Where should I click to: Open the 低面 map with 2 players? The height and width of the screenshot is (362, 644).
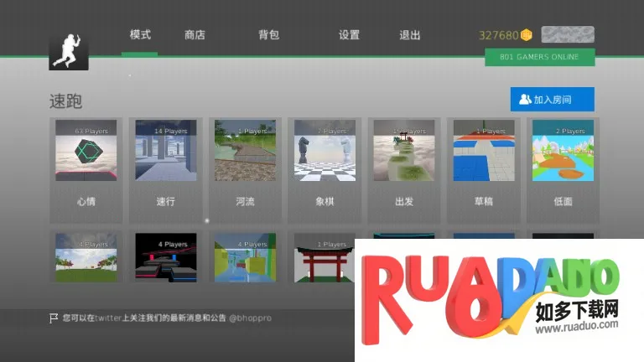[x=563, y=151]
